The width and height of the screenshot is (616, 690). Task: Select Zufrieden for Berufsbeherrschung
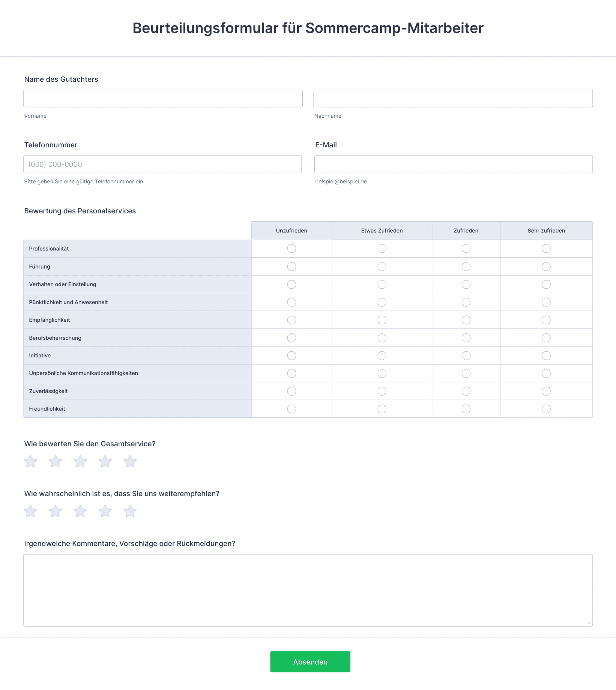466,338
